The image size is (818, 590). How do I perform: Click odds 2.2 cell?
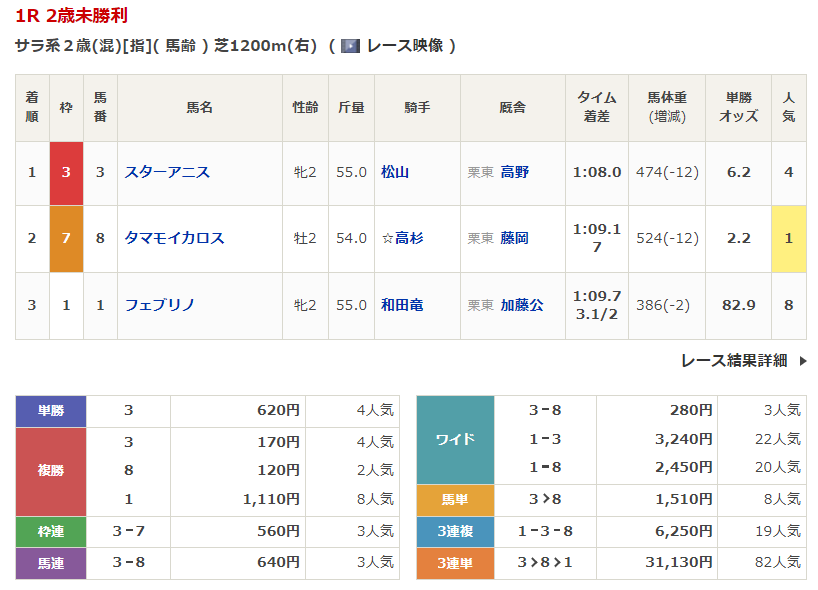point(739,238)
